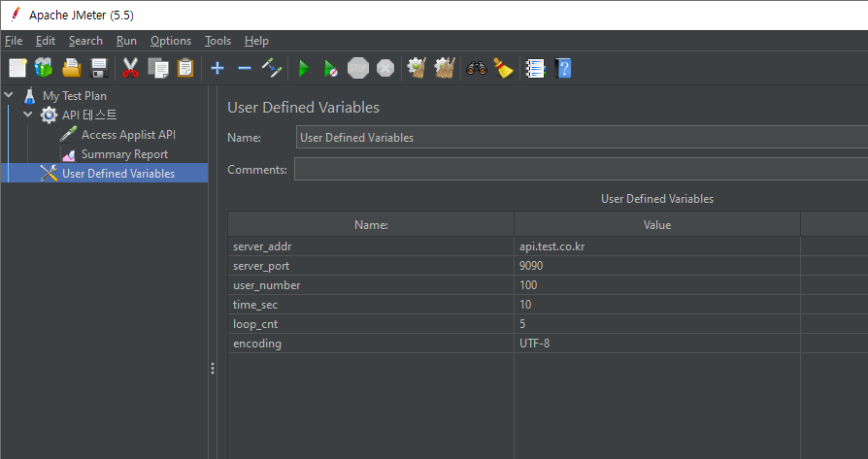Open the Edit menu
The width and height of the screenshot is (868, 459).
click(46, 41)
